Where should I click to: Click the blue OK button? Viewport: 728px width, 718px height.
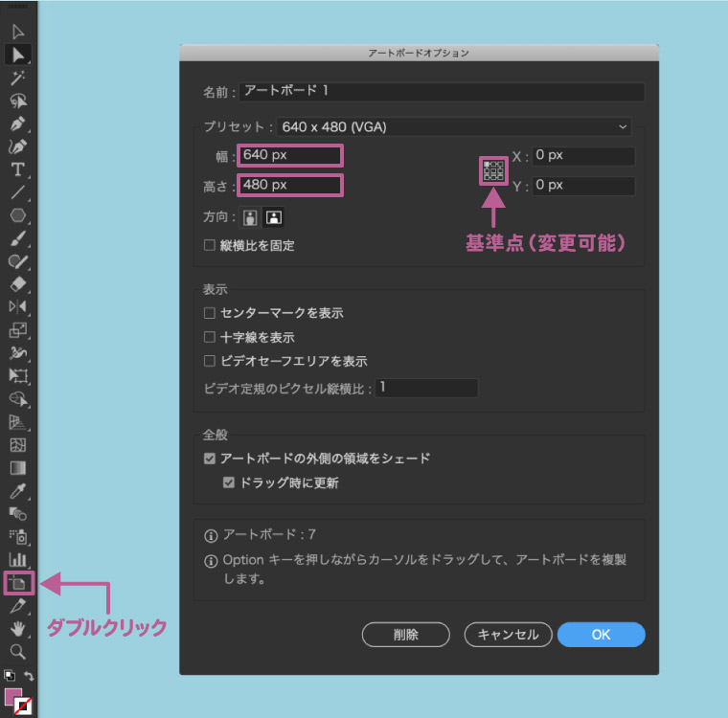601,635
